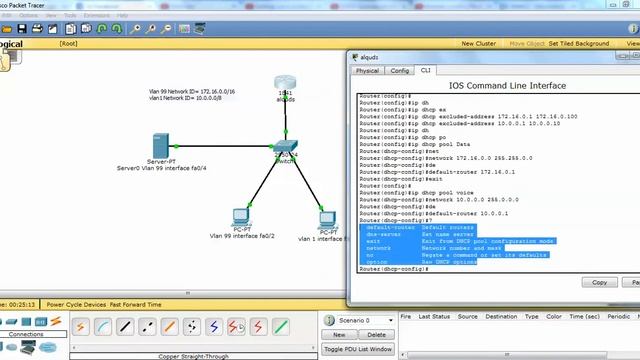Pick the Custom Made Devices category

tap(28, 347)
